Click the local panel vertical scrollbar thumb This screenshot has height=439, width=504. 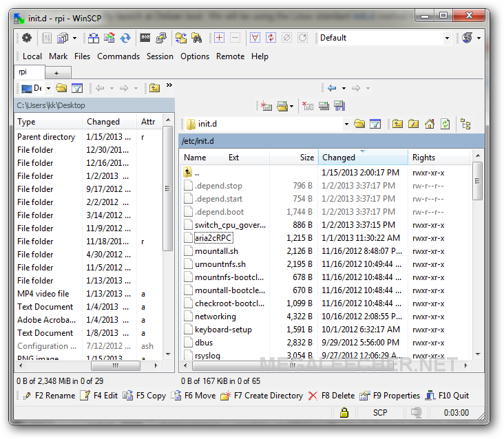(167, 189)
